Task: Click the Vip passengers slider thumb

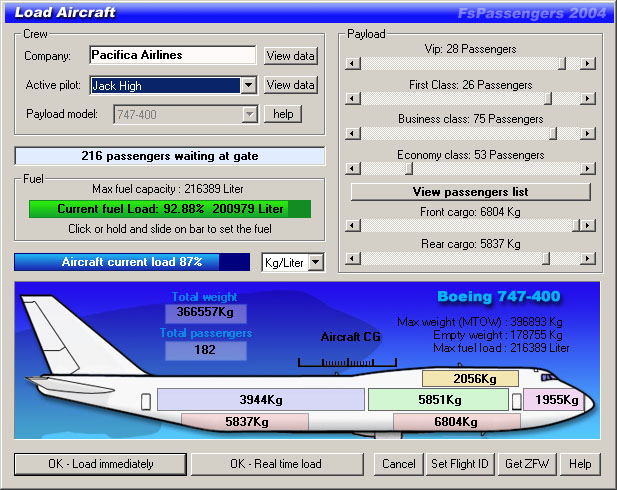Action: 562,63
